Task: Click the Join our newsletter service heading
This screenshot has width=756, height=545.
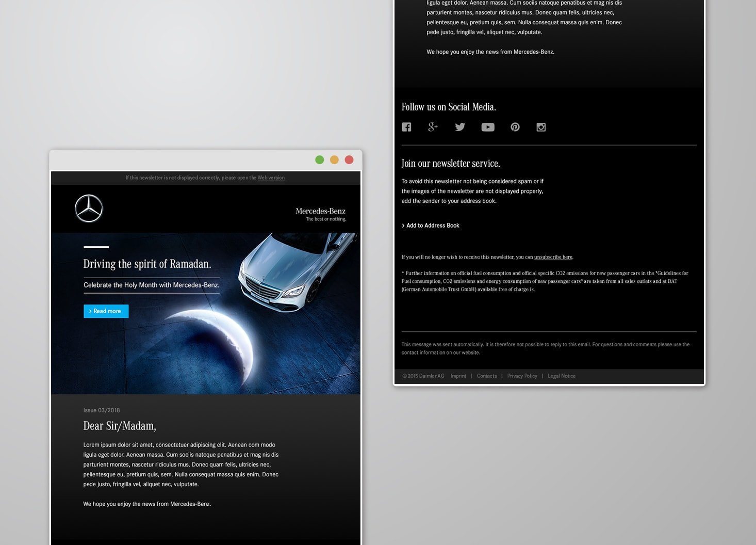Action: click(x=451, y=164)
